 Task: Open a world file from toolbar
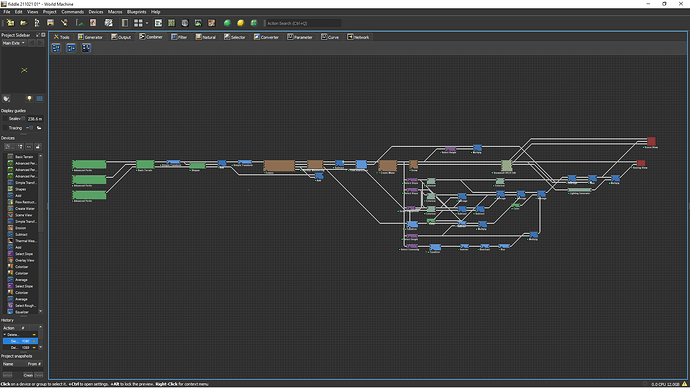23,23
